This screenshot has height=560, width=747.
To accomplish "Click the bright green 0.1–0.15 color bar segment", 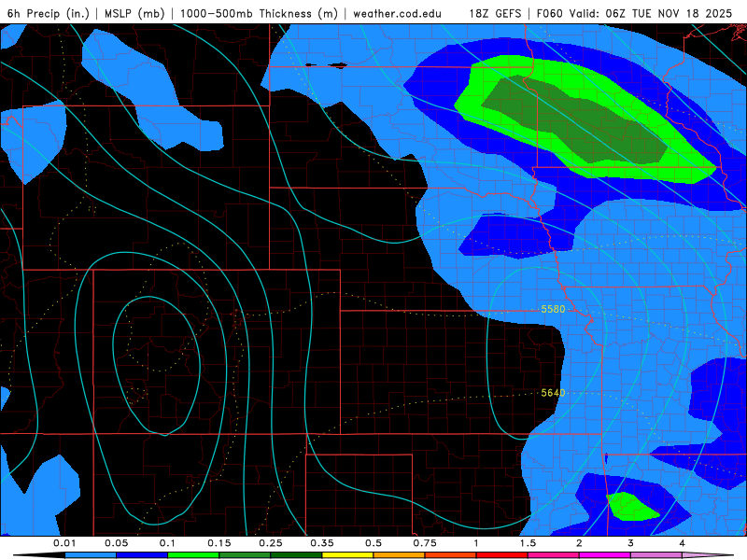I will [193, 555].
